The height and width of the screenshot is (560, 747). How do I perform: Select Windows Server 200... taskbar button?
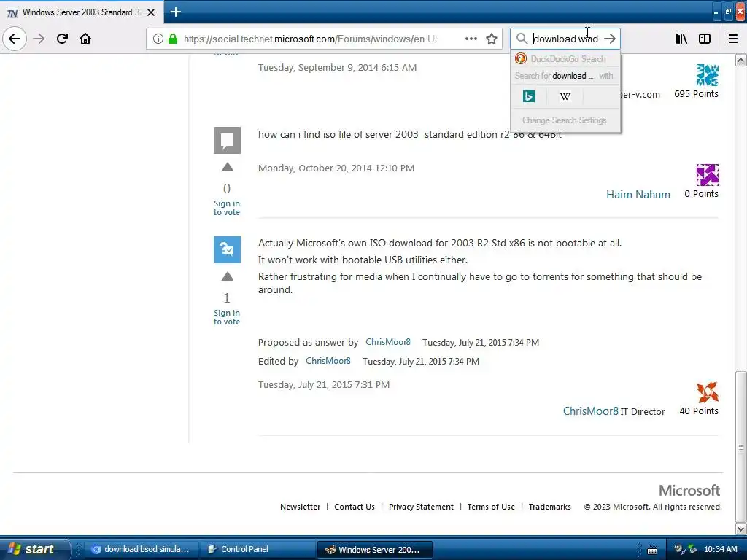point(375,549)
